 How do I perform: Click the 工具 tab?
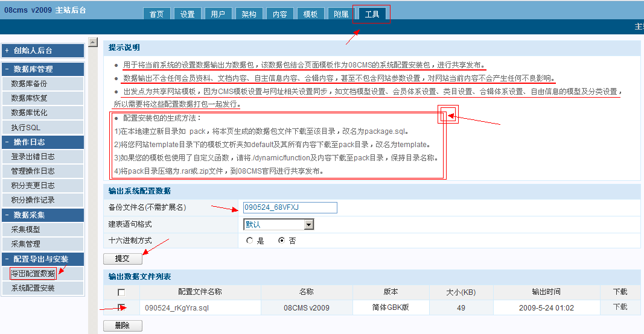tap(372, 14)
